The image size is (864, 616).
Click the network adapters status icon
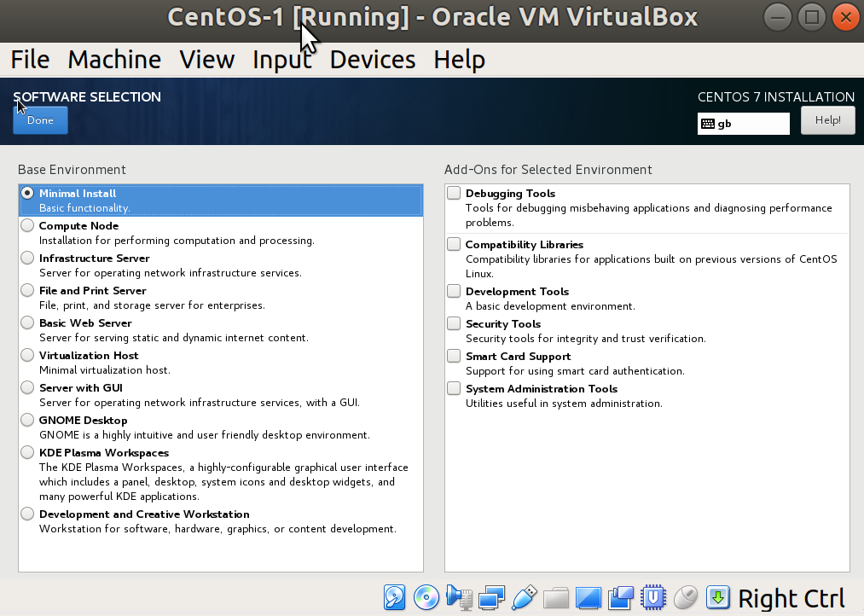click(491, 597)
